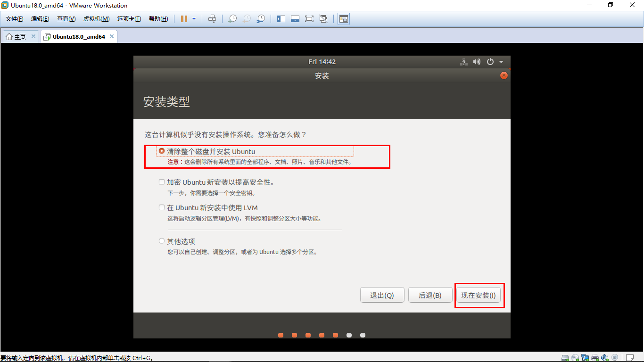The width and height of the screenshot is (644, 362).
Task: Click the 现在安装(I) button
Action: point(479,295)
